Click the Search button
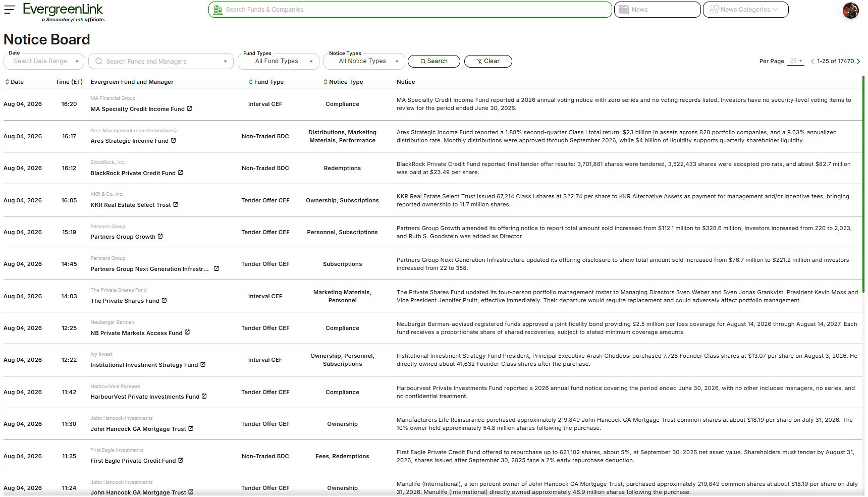 coord(434,61)
